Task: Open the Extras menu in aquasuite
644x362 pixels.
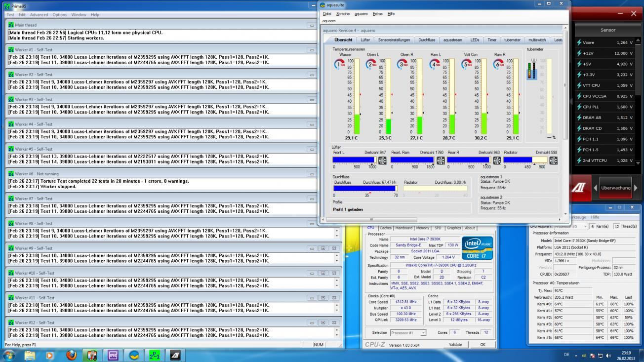Action: point(378,14)
